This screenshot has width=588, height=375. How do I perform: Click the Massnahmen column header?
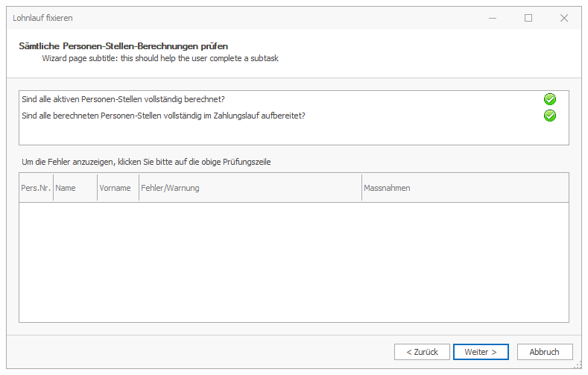tap(464, 188)
